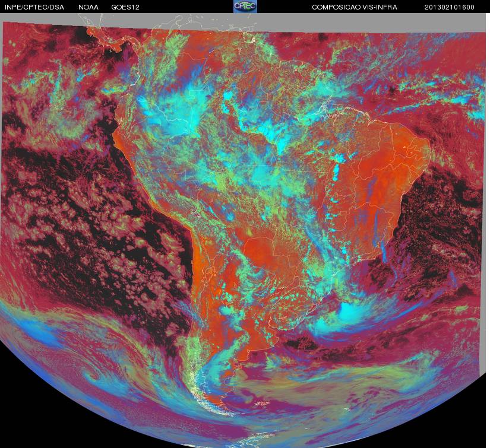Click the NOAA label in the header
This screenshot has width=490, height=448.
coord(88,7)
